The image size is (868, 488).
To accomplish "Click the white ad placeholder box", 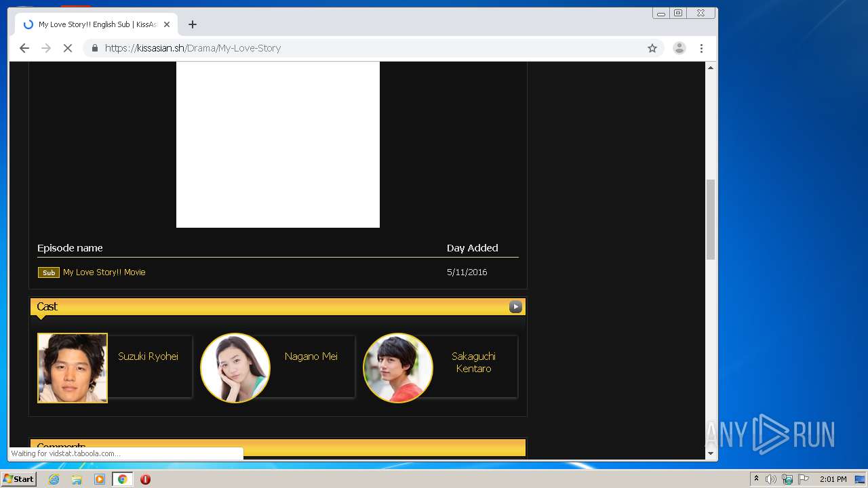I will (x=278, y=144).
